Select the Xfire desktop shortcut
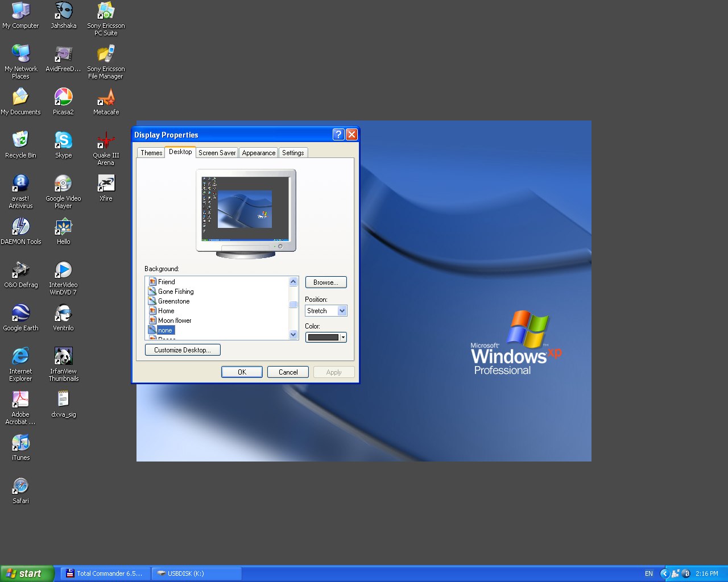Viewport: 728px width, 582px height. (106, 188)
